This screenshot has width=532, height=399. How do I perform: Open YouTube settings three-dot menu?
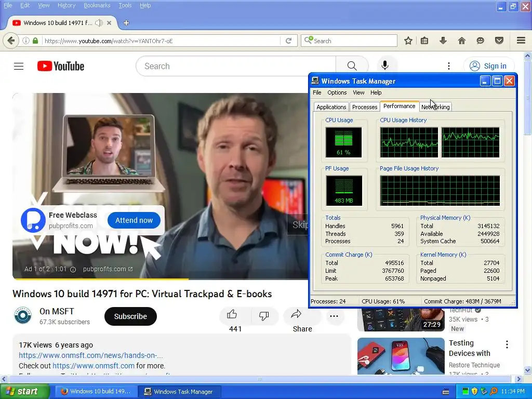(x=449, y=66)
